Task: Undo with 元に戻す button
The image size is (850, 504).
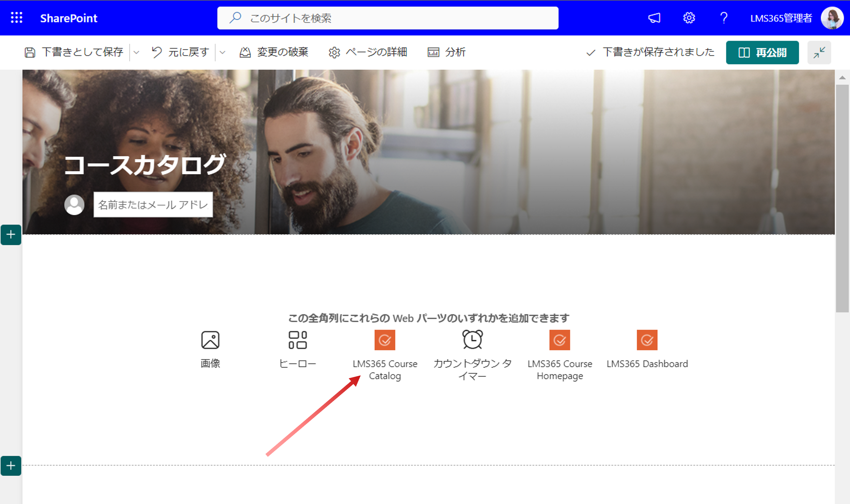Action: pyautogui.click(x=180, y=52)
